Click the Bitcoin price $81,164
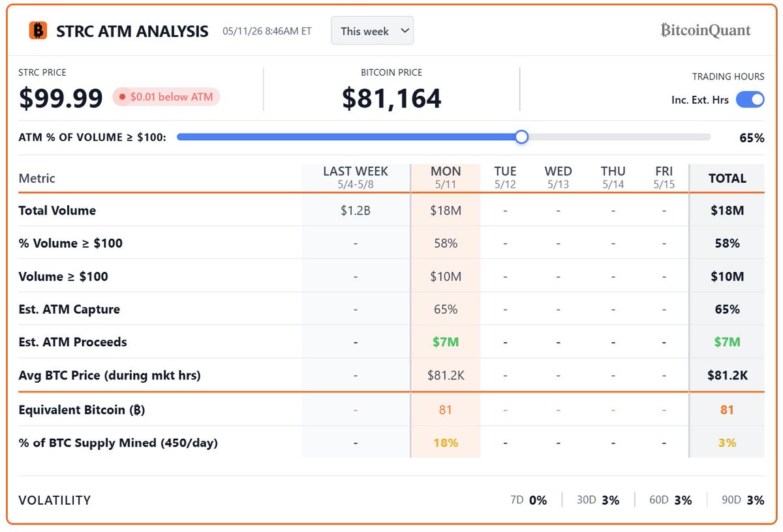Image resolution: width=783 pixels, height=532 pixels. [391, 98]
